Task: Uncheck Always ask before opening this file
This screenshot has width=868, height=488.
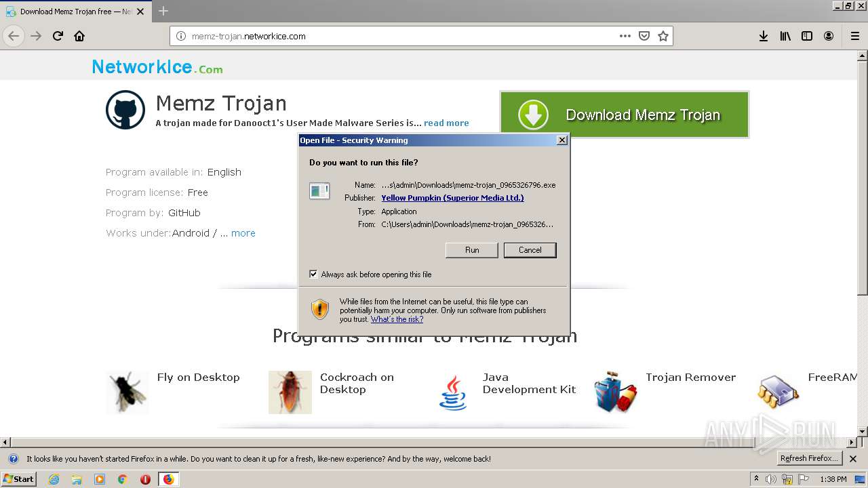Action: point(313,274)
